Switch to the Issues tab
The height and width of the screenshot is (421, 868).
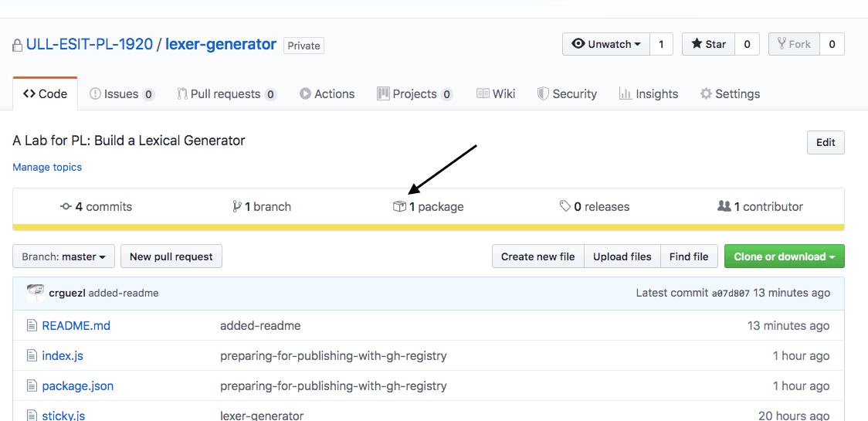click(121, 93)
